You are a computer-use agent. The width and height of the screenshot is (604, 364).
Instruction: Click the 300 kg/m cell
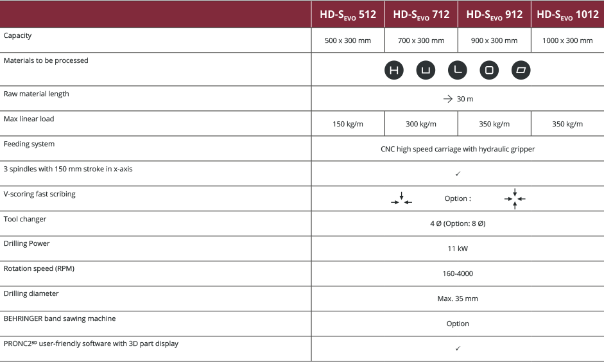tap(421, 124)
